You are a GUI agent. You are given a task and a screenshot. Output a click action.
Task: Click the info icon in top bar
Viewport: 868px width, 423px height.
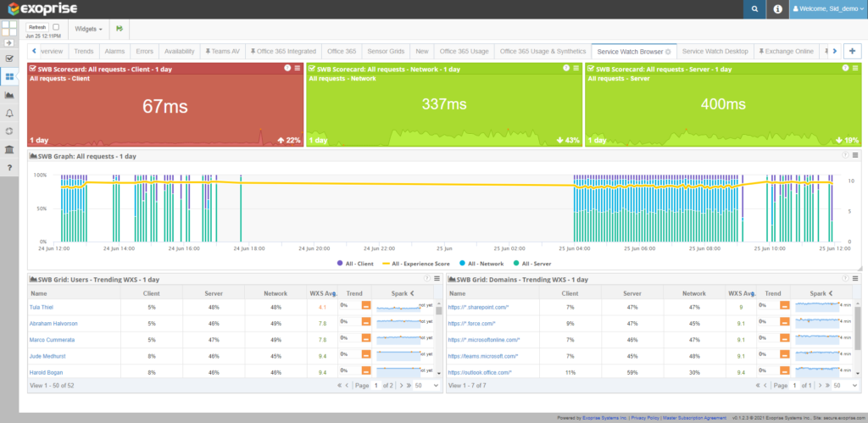(x=777, y=9)
